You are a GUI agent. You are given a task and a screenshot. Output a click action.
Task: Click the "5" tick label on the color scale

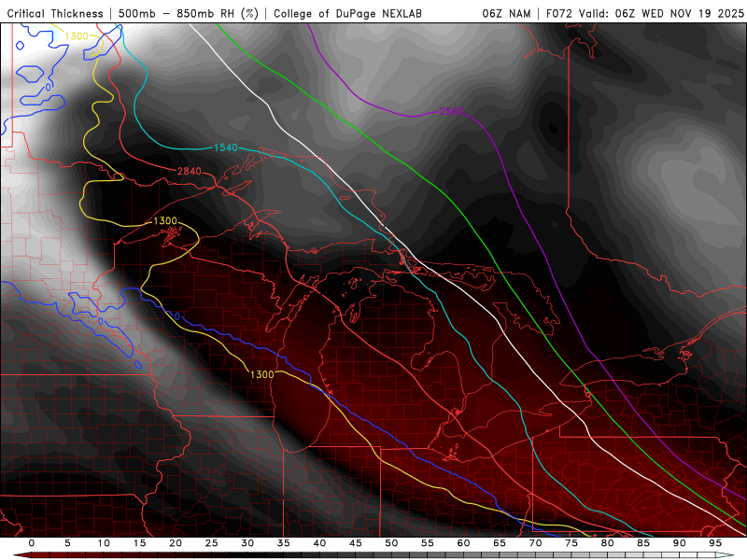point(67,543)
